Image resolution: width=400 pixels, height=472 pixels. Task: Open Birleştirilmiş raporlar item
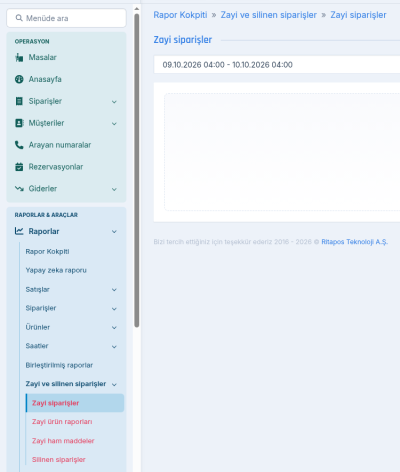point(59,365)
